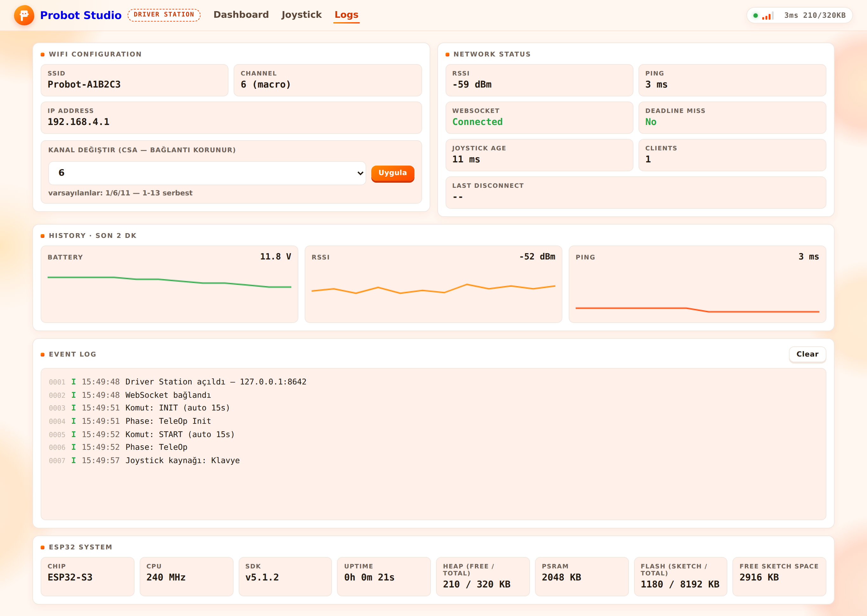
Task: Click the IP Address 192.168.4.1 tile
Action: click(x=231, y=118)
